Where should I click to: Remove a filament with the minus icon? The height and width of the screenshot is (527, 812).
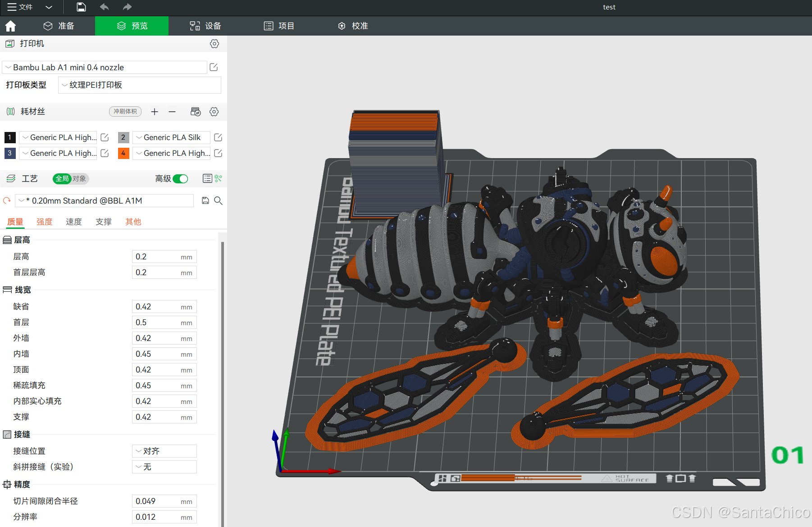tap(172, 112)
